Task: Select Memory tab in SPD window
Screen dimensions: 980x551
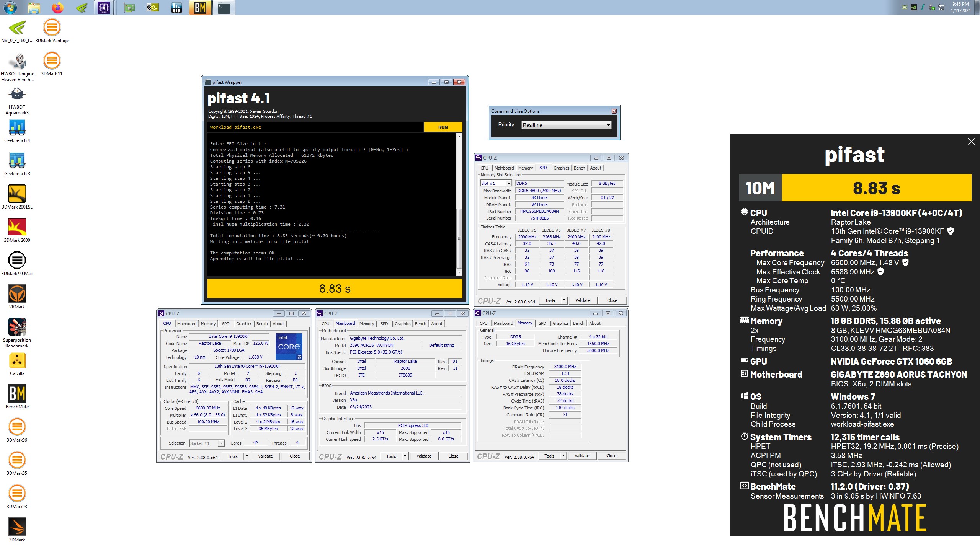Action: [525, 168]
